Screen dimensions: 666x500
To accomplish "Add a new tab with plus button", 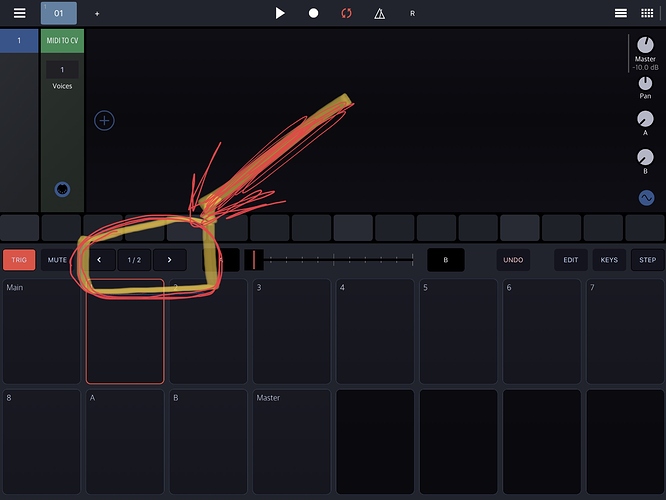I will click(97, 14).
